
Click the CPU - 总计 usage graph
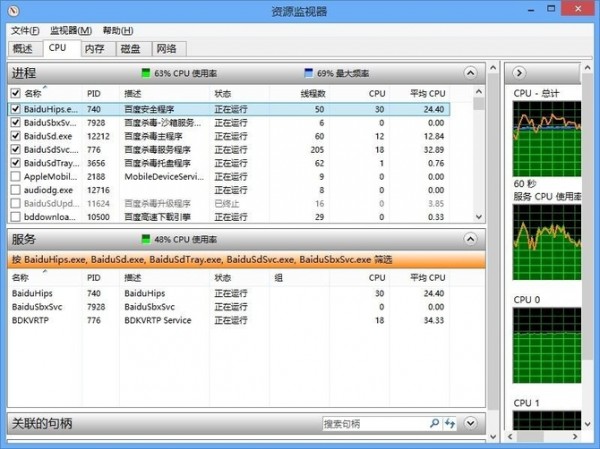[x=547, y=139]
